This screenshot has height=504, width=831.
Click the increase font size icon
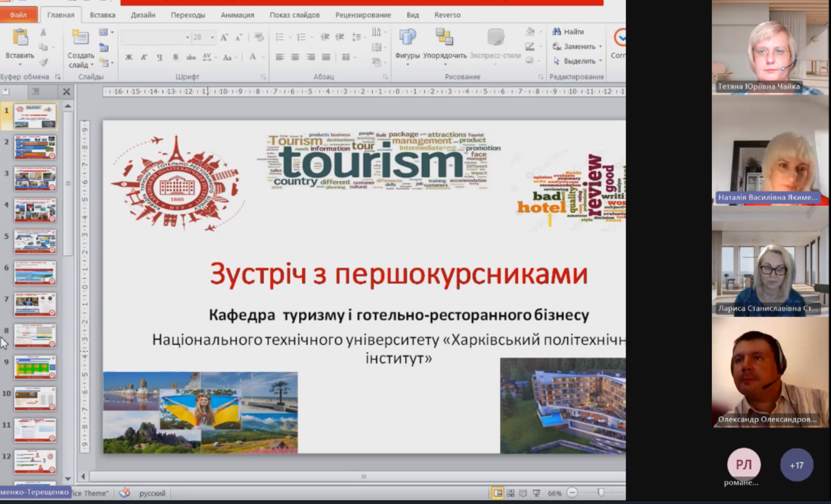224,38
